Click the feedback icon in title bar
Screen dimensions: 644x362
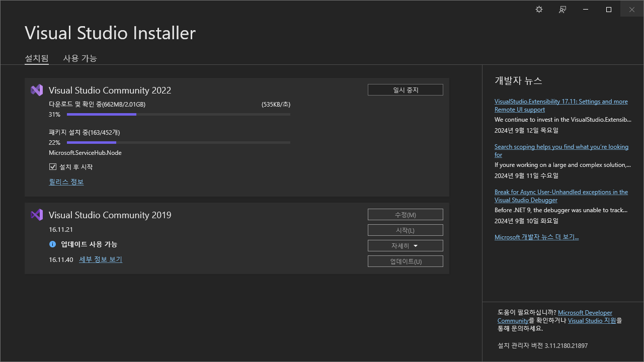(x=562, y=10)
